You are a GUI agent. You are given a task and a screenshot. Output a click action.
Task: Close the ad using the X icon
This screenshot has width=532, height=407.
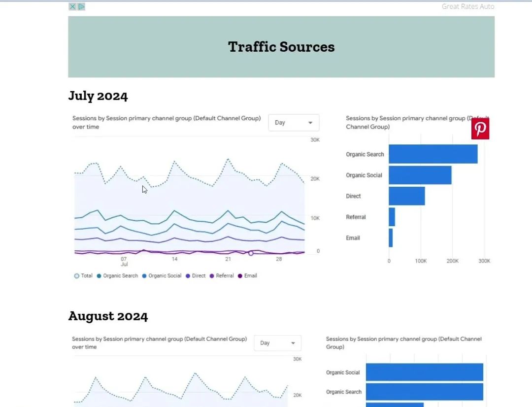pos(72,6)
